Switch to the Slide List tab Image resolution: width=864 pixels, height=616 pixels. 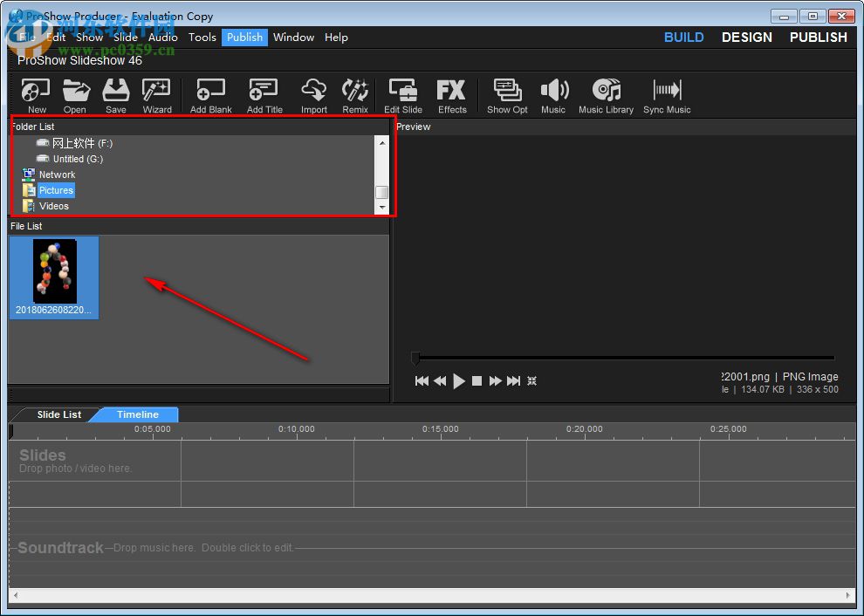(58, 414)
